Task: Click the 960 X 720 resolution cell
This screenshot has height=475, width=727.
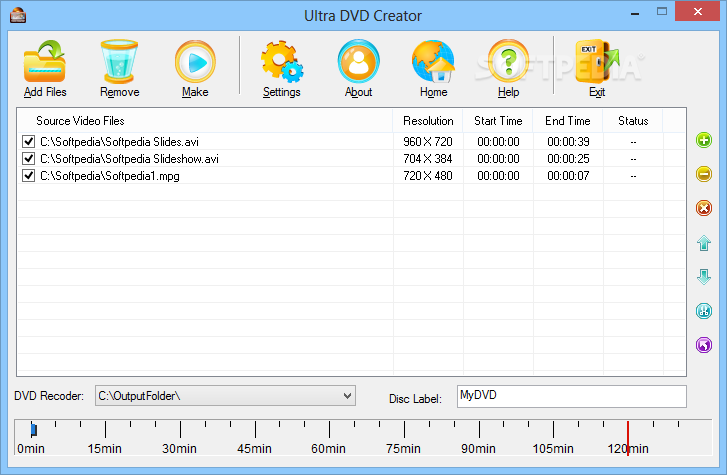Action: coord(427,141)
